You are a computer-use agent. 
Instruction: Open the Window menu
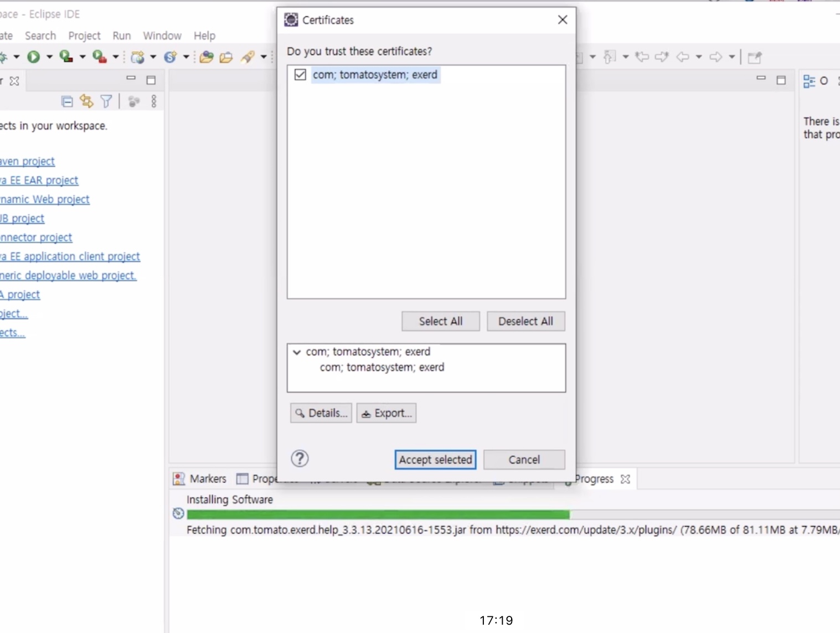pyautogui.click(x=162, y=35)
